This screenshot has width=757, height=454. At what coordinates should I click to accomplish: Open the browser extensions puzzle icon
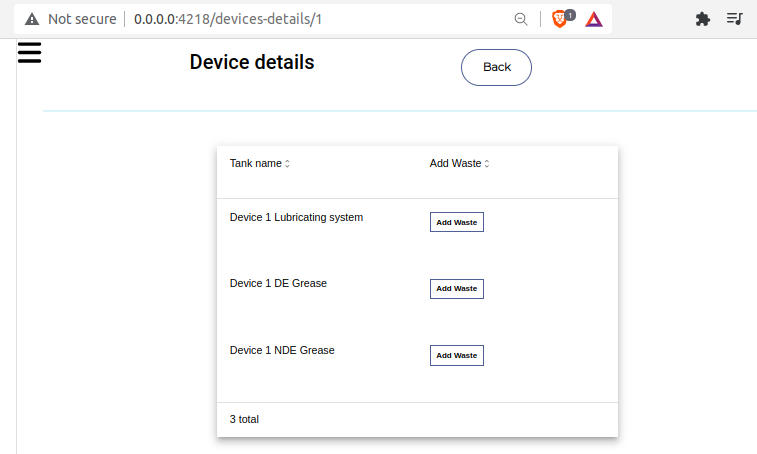pos(703,19)
